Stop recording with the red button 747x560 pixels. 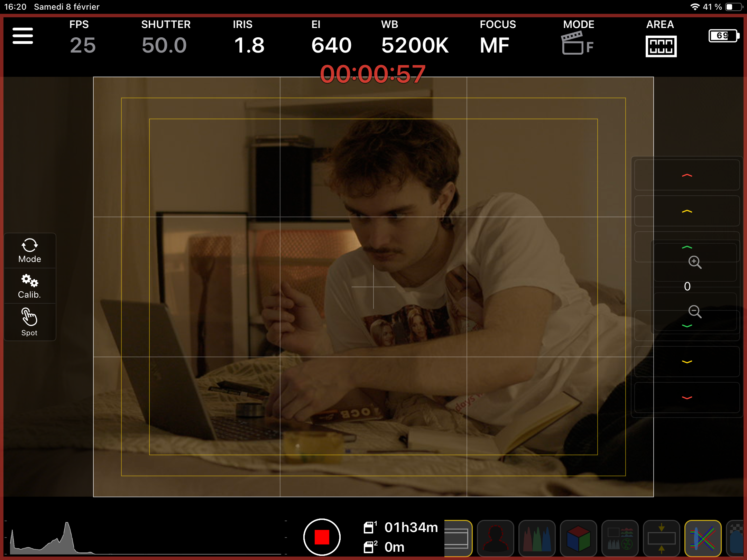coord(322,537)
